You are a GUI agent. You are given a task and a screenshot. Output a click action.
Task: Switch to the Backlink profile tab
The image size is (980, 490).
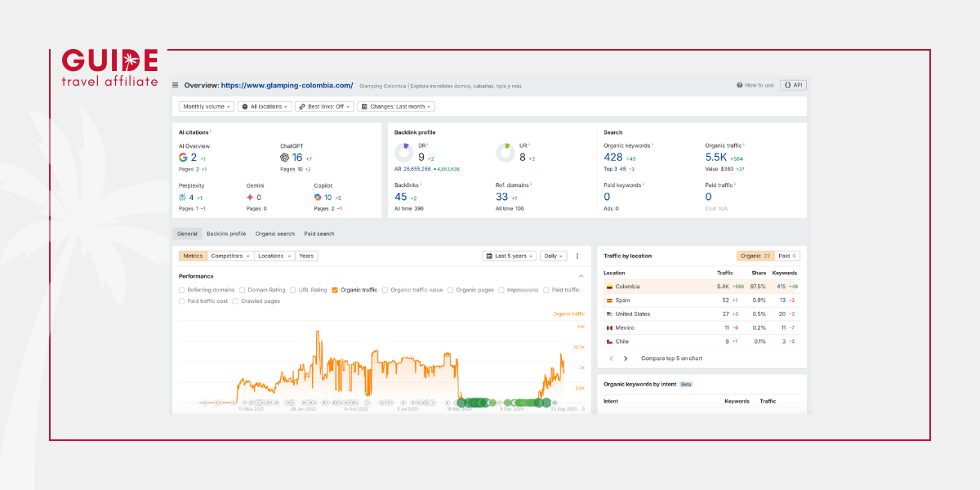tap(226, 234)
